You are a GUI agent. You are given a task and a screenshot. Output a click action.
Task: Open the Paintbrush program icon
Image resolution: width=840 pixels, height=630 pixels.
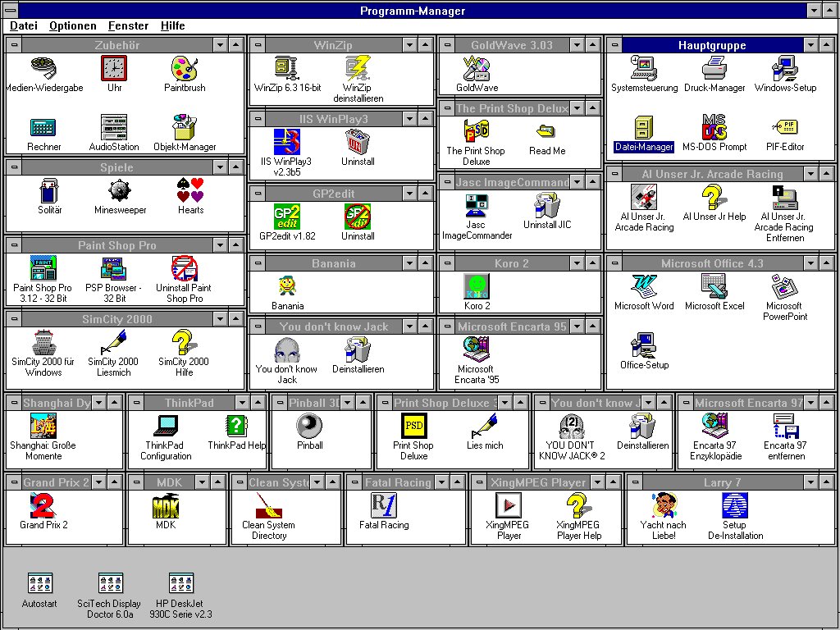[x=185, y=68]
